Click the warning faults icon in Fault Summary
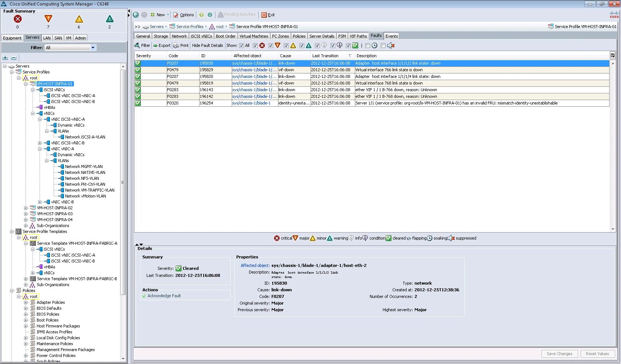Screen dimensions: 621x364 coord(109,19)
